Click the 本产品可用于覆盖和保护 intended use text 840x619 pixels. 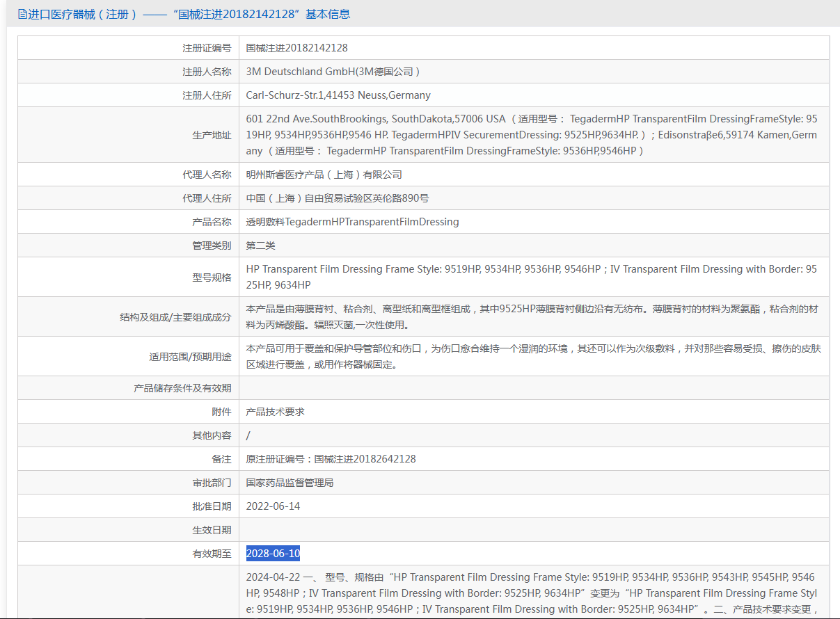click(x=532, y=356)
